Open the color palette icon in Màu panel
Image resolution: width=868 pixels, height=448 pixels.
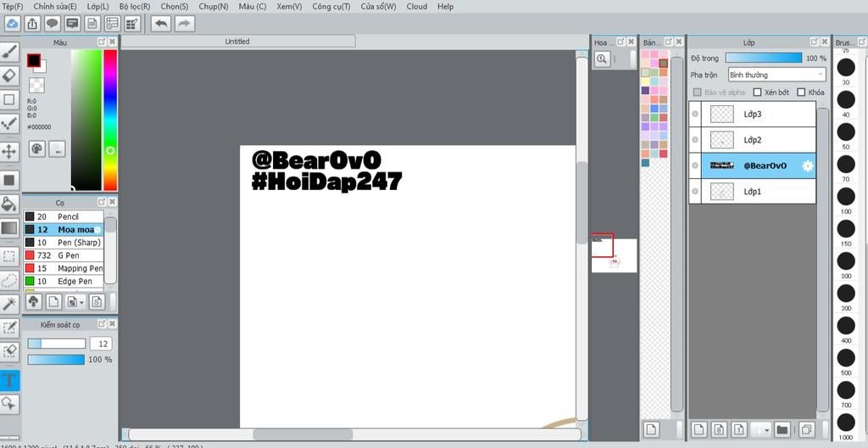click(36, 148)
